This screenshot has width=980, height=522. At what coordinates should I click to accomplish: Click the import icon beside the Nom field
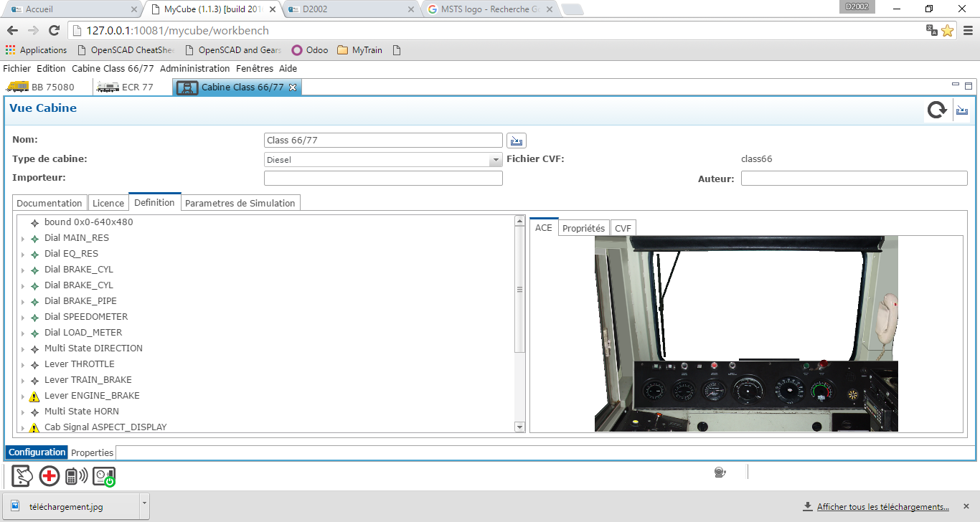click(517, 140)
